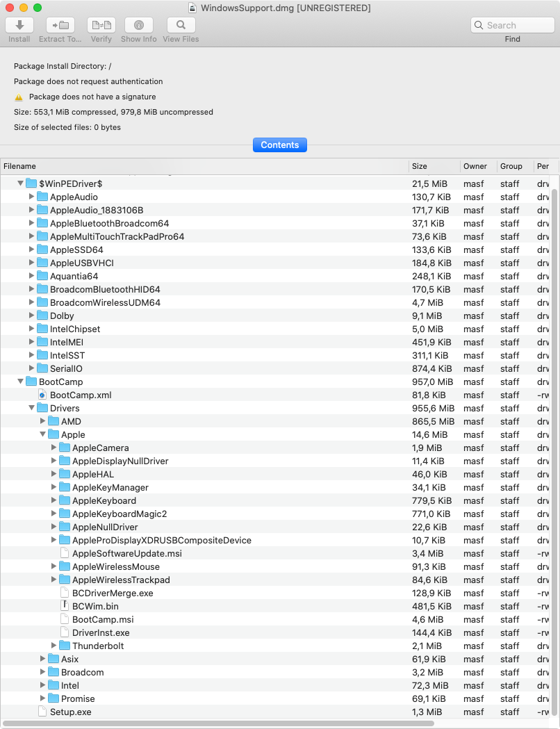560x729 pixels.
Task: Click the Broadcom folder icon
Action: (x=53, y=672)
